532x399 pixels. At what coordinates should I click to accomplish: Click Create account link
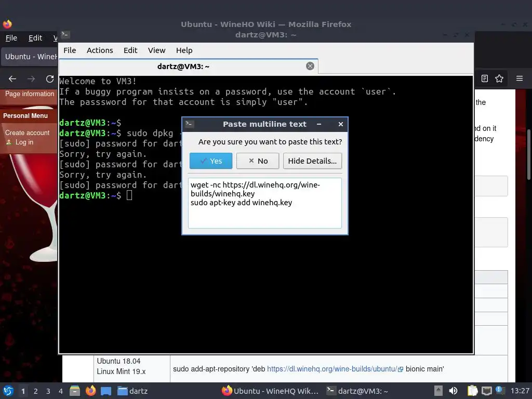click(x=27, y=132)
